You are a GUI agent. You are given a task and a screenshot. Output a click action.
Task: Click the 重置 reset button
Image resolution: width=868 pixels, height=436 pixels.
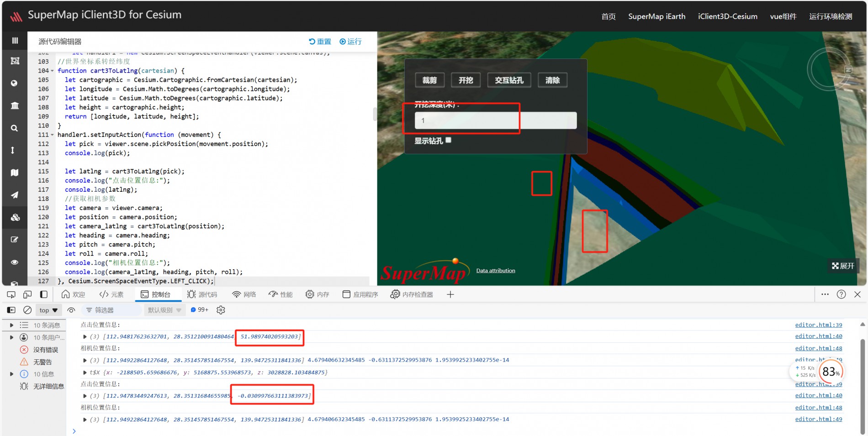(x=320, y=42)
